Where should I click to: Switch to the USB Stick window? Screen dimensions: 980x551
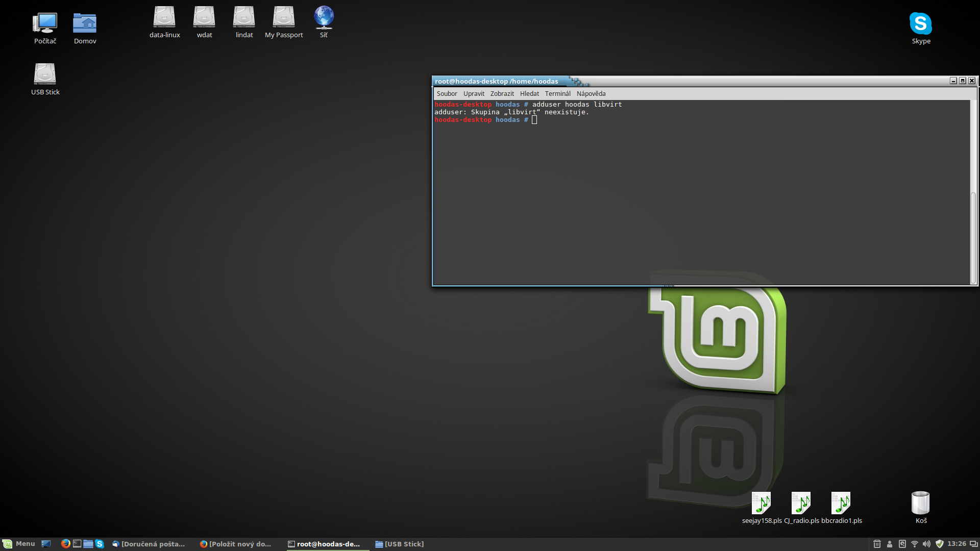click(399, 544)
